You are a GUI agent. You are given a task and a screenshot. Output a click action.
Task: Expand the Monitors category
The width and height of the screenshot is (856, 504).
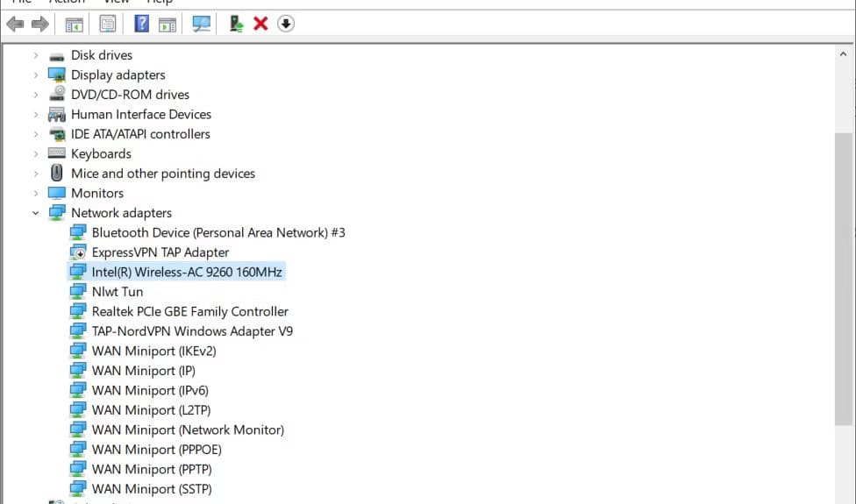(36, 194)
